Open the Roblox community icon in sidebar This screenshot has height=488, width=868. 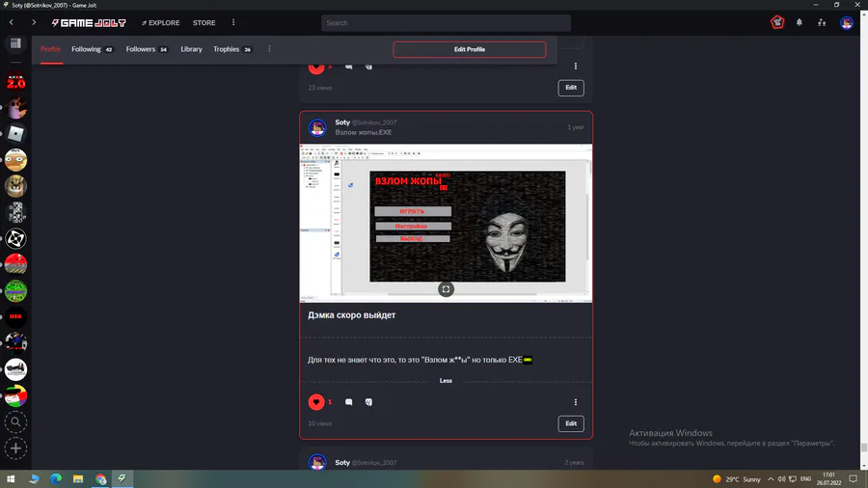point(15,133)
